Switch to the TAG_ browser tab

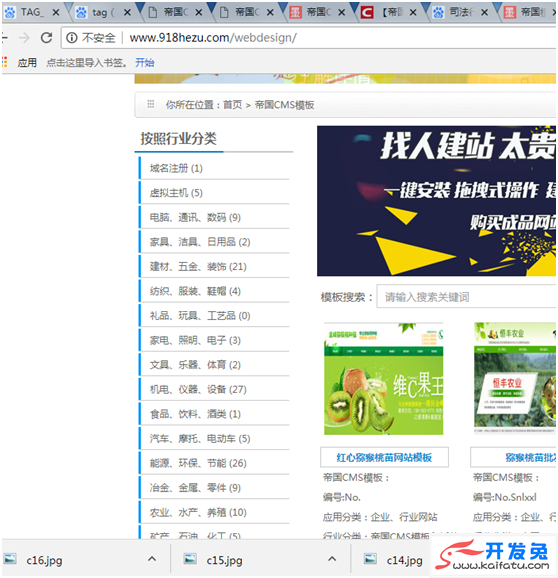[x=31, y=12]
